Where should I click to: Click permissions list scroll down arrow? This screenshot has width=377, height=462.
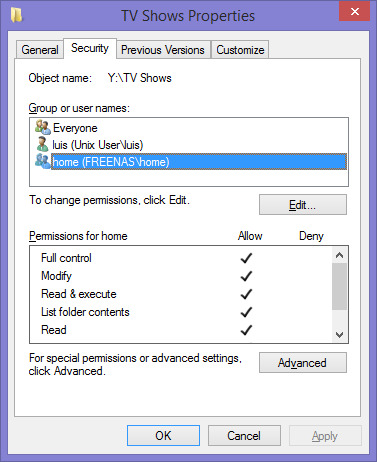(x=340, y=334)
